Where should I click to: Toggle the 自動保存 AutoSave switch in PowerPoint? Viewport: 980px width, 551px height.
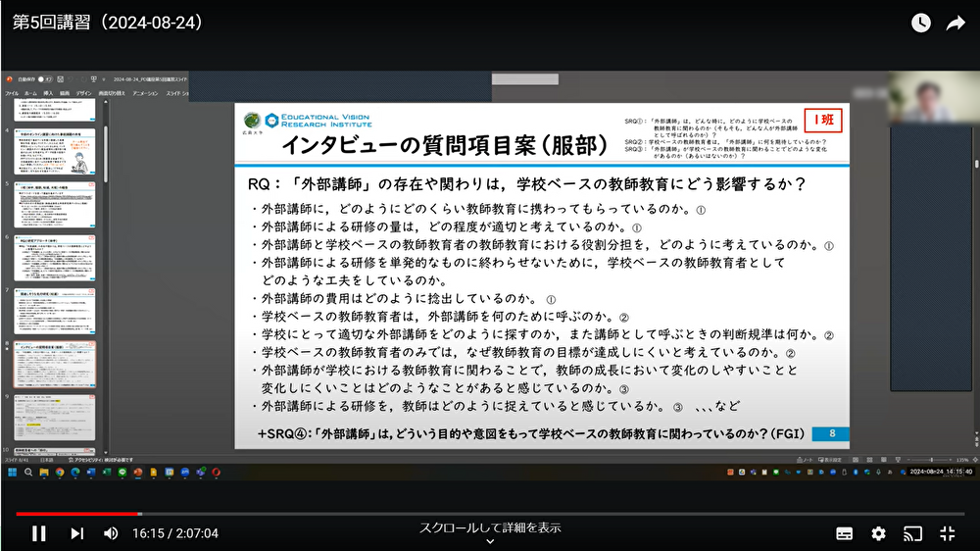point(45,79)
